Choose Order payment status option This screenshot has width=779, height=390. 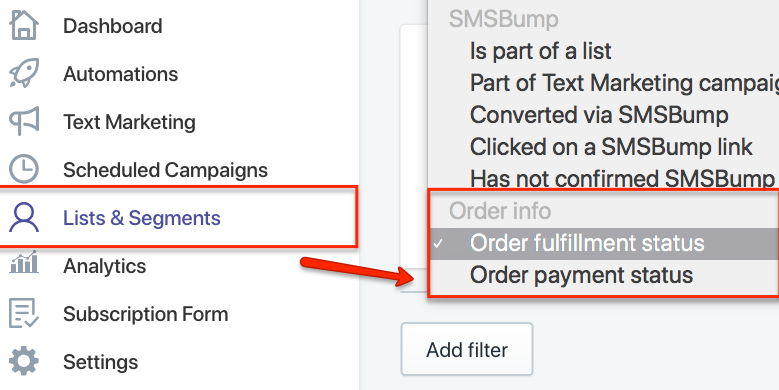pyautogui.click(x=604, y=275)
